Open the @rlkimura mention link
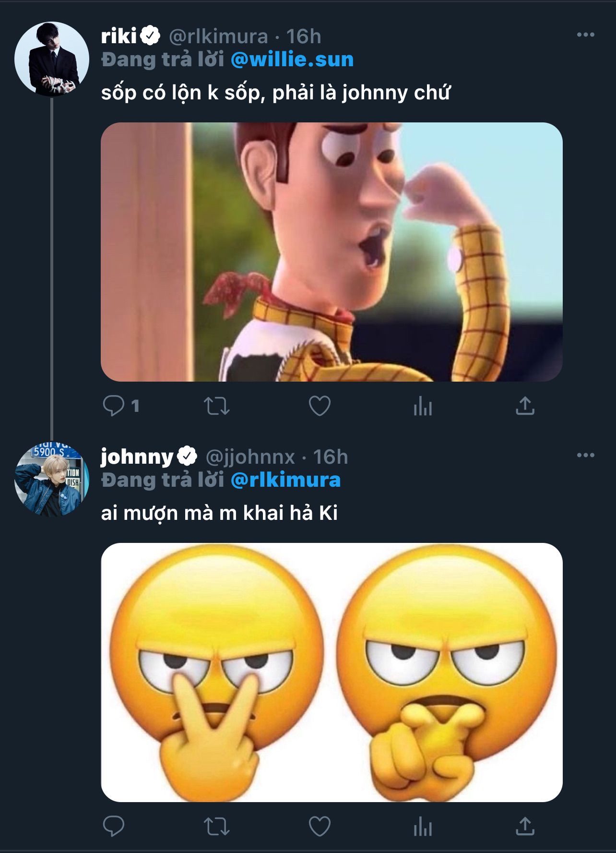 (x=285, y=480)
